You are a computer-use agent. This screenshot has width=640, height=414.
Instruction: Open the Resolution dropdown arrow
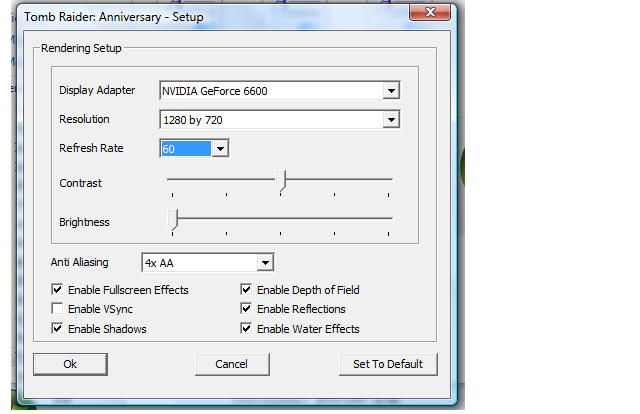391,120
